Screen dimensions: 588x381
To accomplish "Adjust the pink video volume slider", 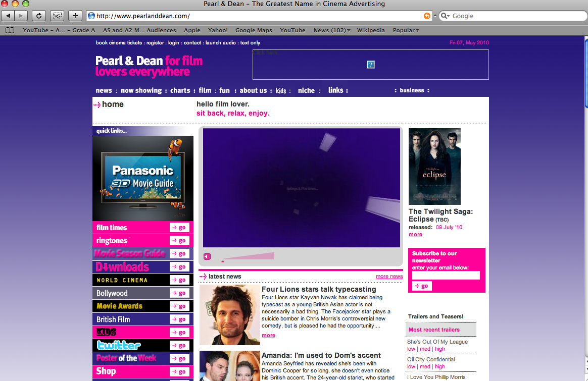I will 248,257.
